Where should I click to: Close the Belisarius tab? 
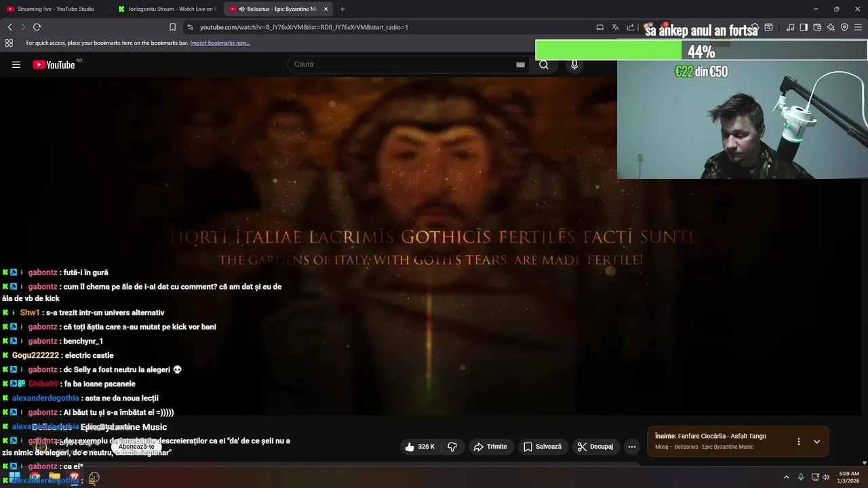(325, 9)
